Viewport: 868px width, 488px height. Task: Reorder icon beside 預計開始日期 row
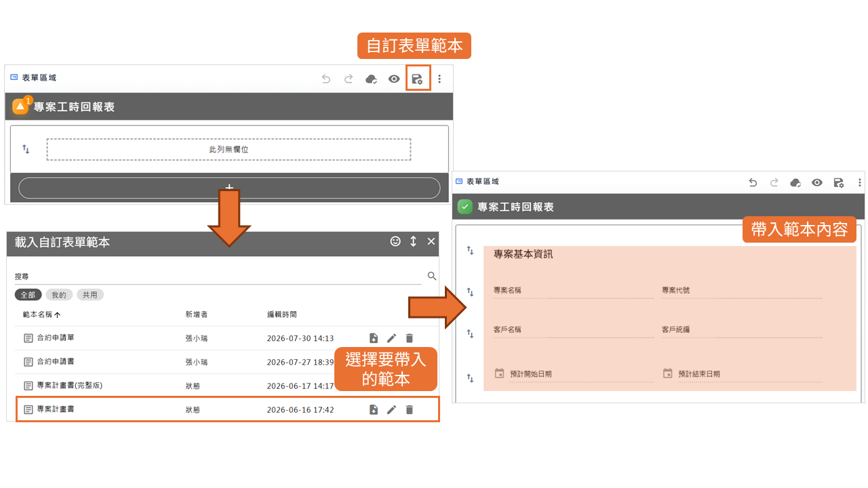click(470, 378)
